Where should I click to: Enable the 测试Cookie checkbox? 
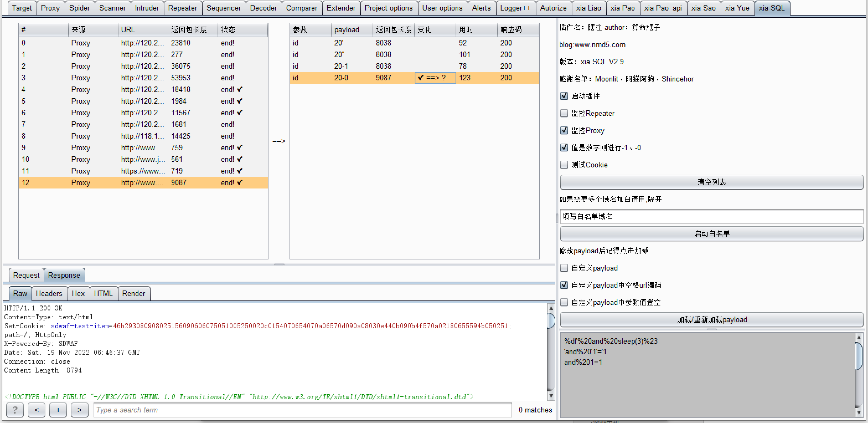pyautogui.click(x=564, y=165)
